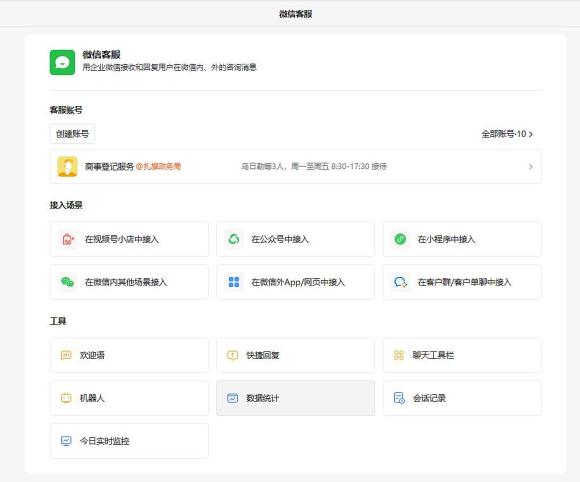Viewport: 580px width, 482px height.
Task: Click the chat bubble icon for 客户群接入
Action: pos(400,282)
